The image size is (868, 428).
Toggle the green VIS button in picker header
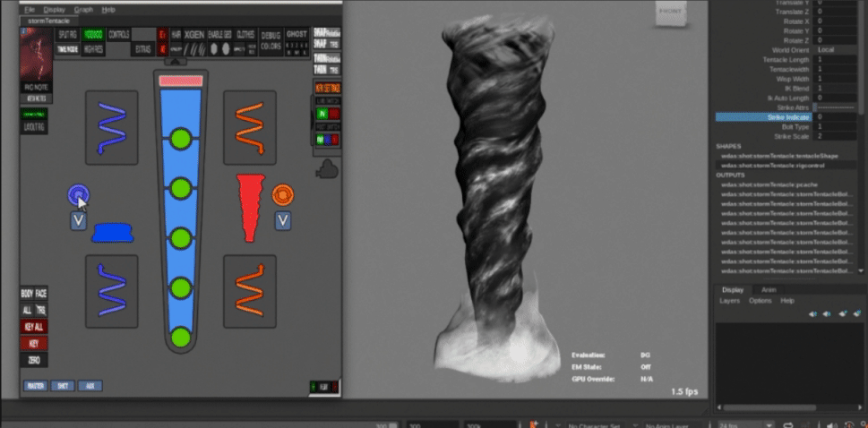93,34
